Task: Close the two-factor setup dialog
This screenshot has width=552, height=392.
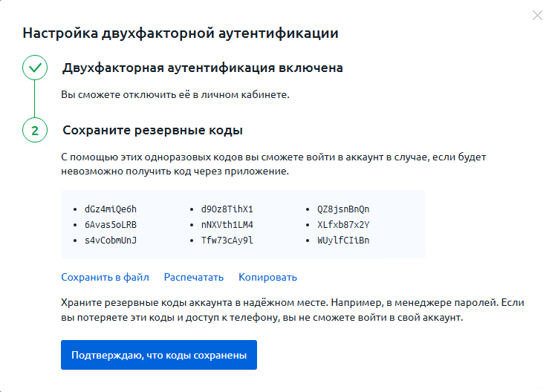Action: tap(537, 16)
